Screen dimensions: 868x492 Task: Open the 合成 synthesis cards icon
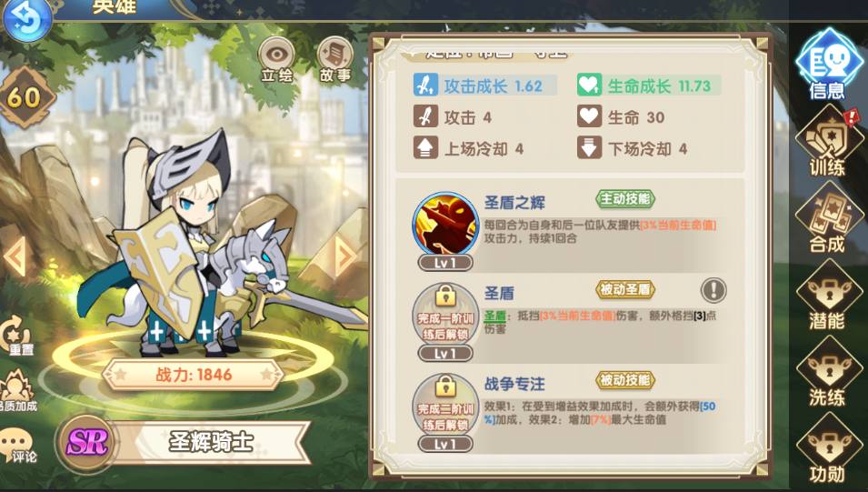[x=828, y=219]
